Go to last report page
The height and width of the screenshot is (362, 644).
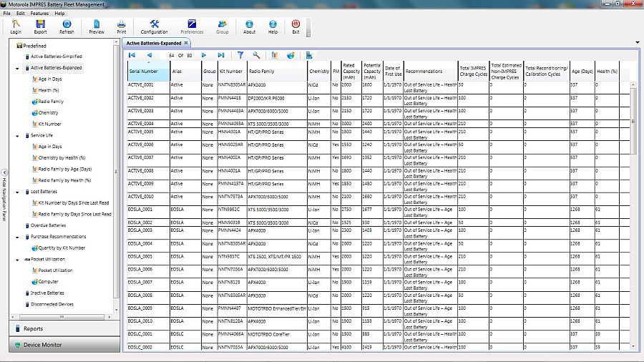[x=221, y=55]
